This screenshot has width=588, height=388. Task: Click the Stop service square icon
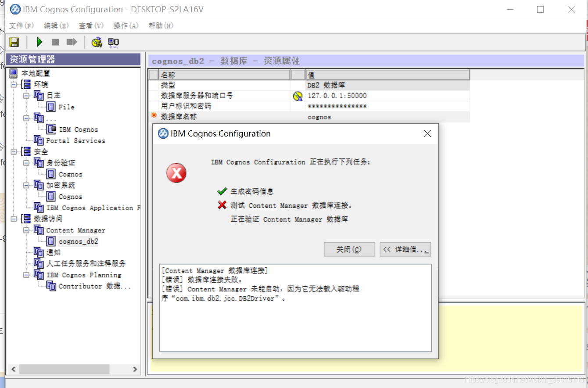[55, 42]
